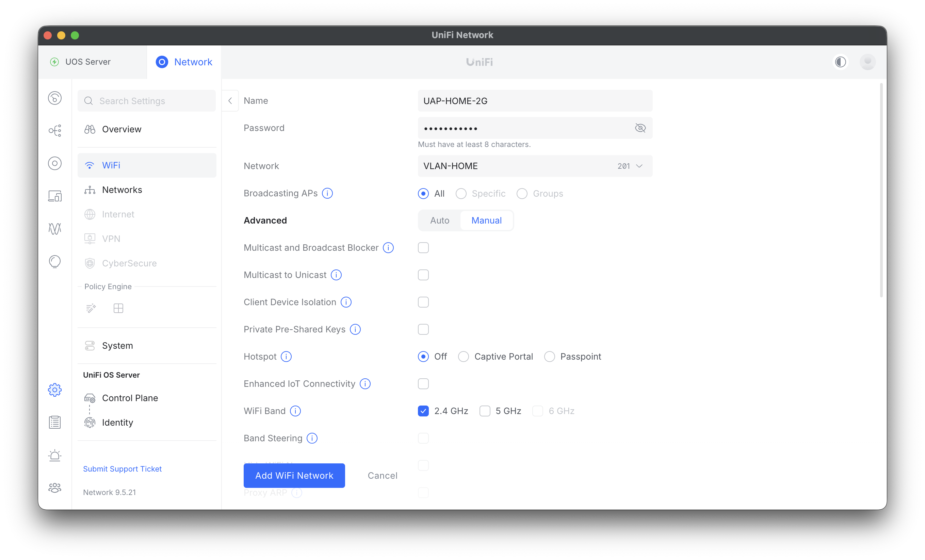
Task: Open Networks in settings menu
Action: (122, 190)
